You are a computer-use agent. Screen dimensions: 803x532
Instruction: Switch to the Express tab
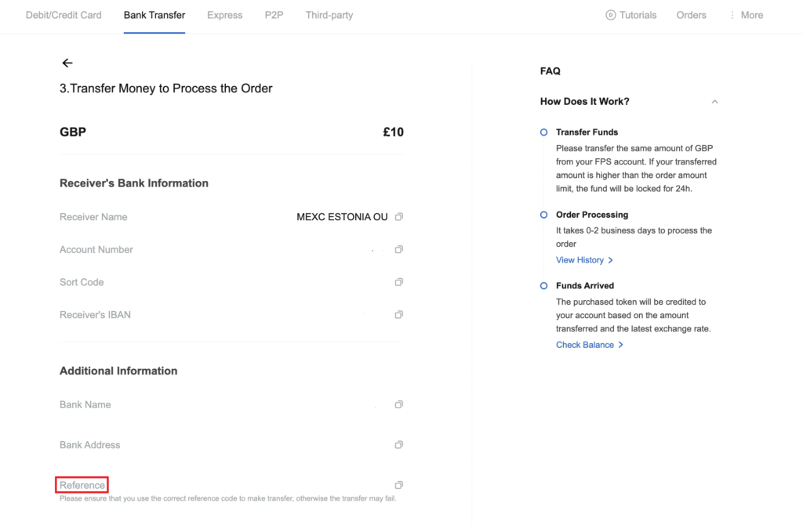pos(225,16)
